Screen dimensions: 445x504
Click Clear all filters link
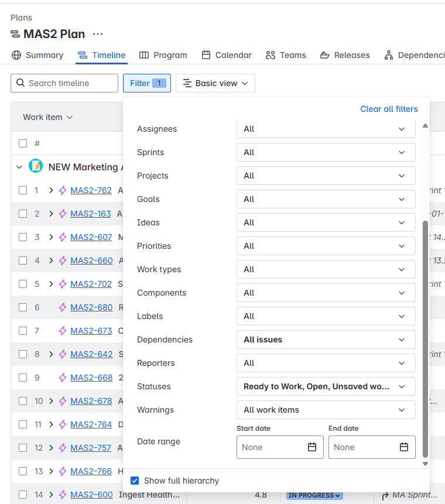coord(389,109)
